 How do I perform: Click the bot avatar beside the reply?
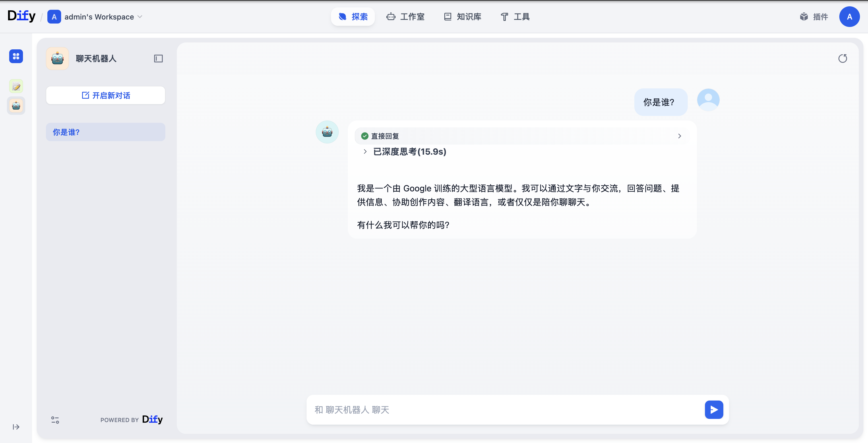coord(327,132)
